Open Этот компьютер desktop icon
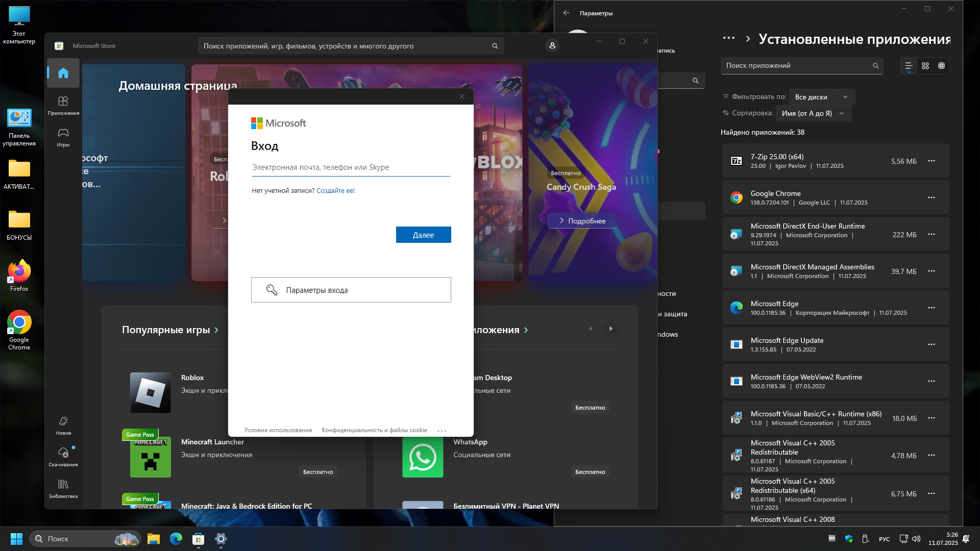Image resolution: width=980 pixels, height=551 pixels. coord(19,25)
